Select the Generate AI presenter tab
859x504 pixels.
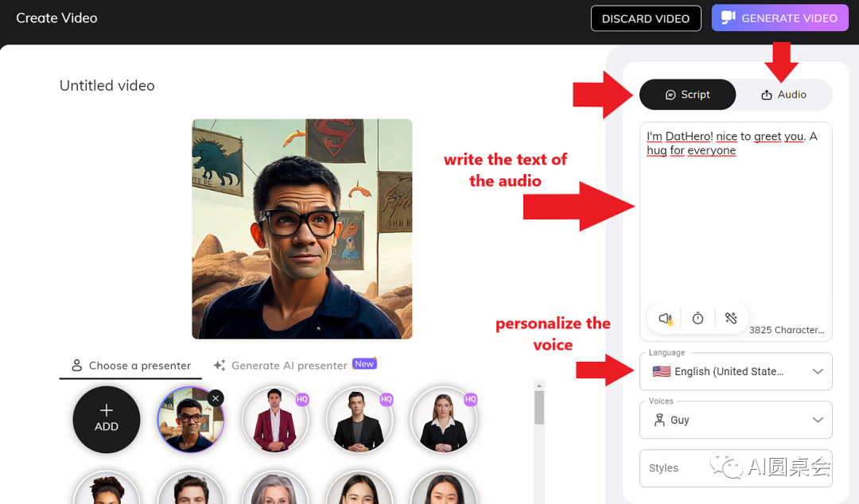pos(295,366)
